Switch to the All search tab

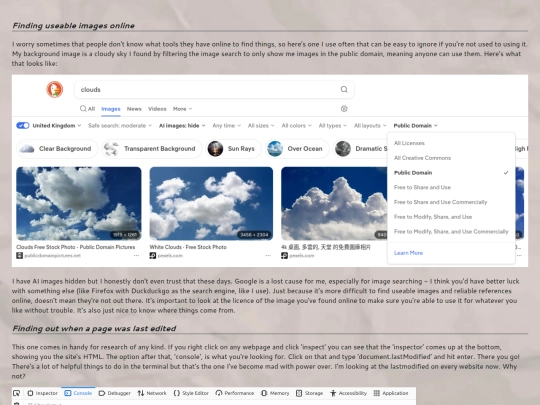tap(87, 109)
